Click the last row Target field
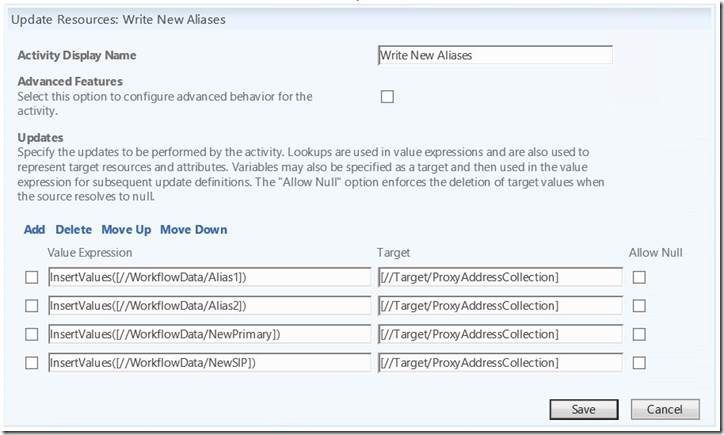Viewport: 724px width, 435px height. 499,362
